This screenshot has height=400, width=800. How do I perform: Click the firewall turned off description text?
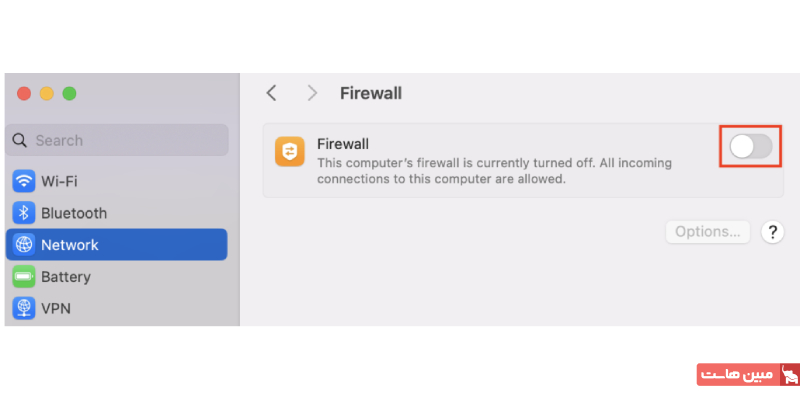coord(494,171)
